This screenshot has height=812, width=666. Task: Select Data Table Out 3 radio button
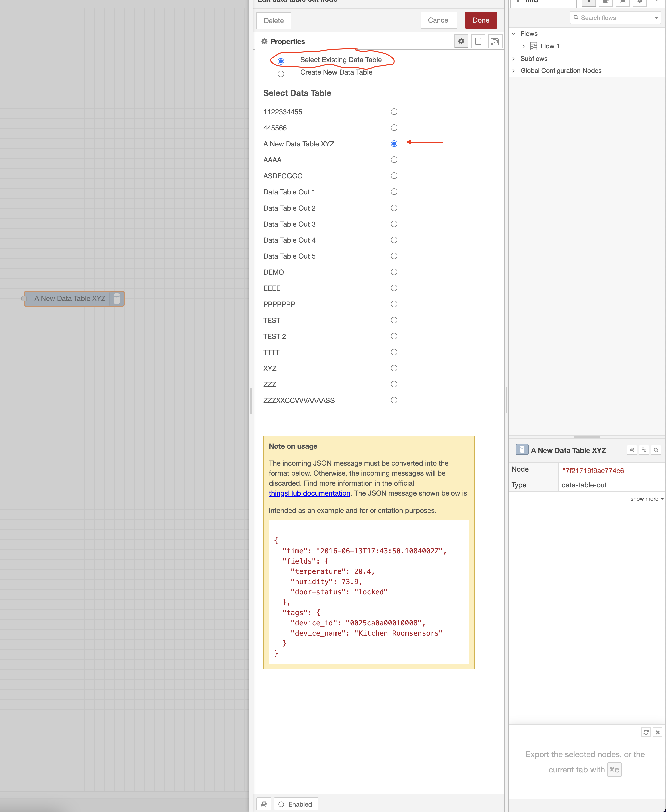click(x=394, y=224)
